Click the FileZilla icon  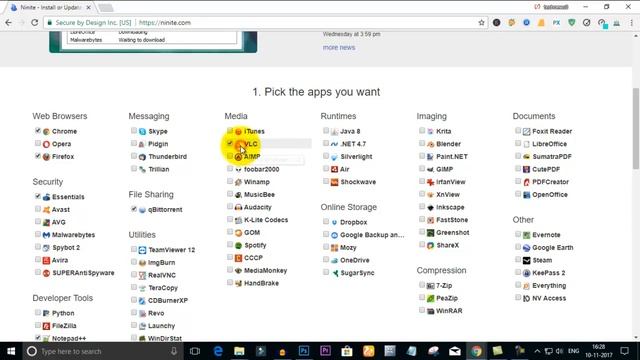46,326
